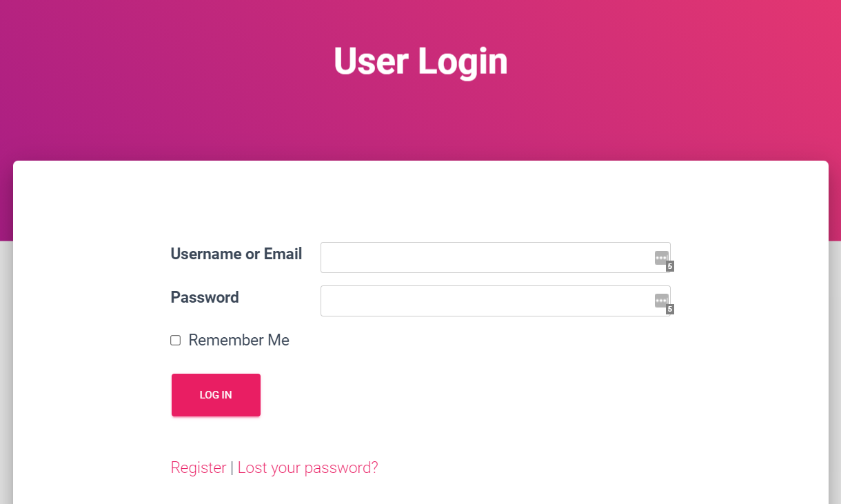The width and height of the screenshot is (841, 504).
Task: Click the word Login in the page title
Action: pos(463,61)
